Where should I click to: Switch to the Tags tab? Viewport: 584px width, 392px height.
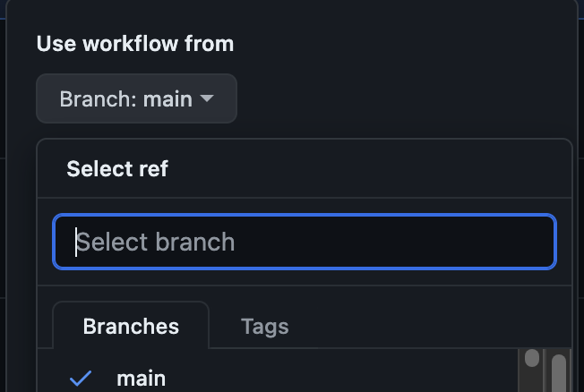point(264,327)
